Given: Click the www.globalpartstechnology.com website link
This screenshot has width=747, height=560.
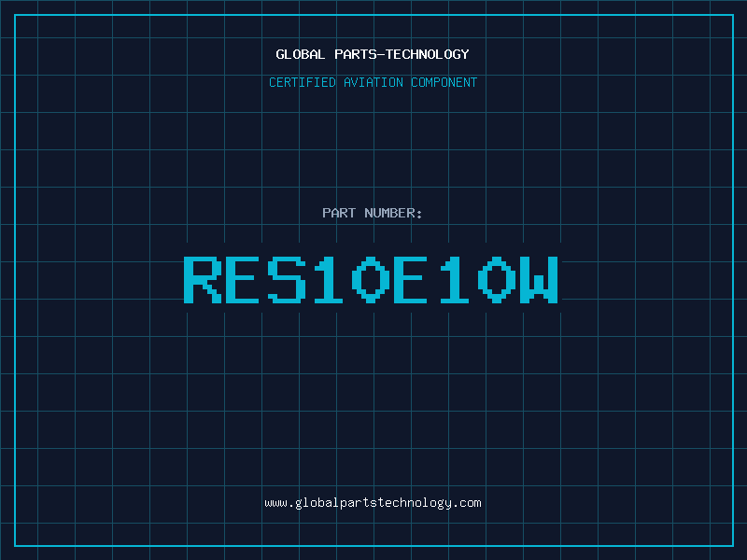Looking at the screenshot, I should tap(373, 503).
